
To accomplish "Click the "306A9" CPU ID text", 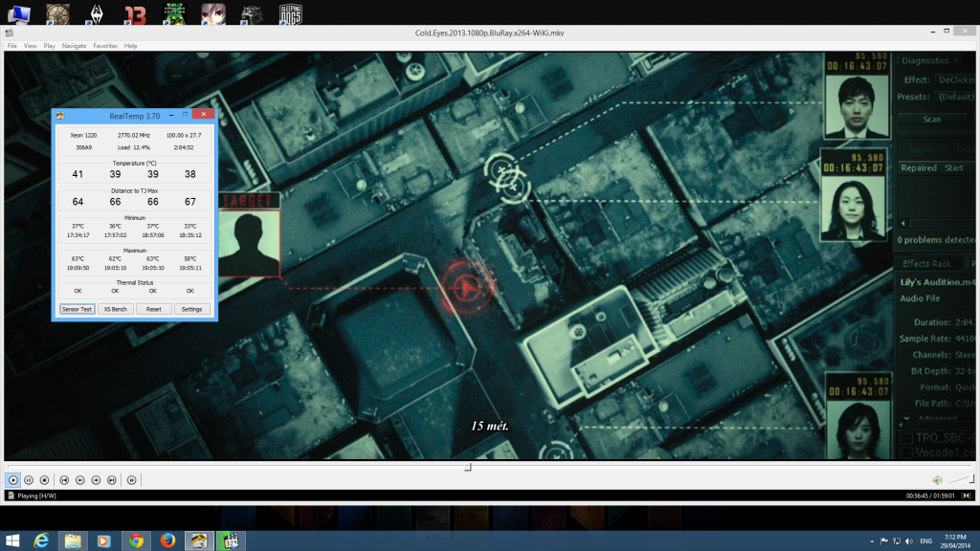I will click(84, 147).
